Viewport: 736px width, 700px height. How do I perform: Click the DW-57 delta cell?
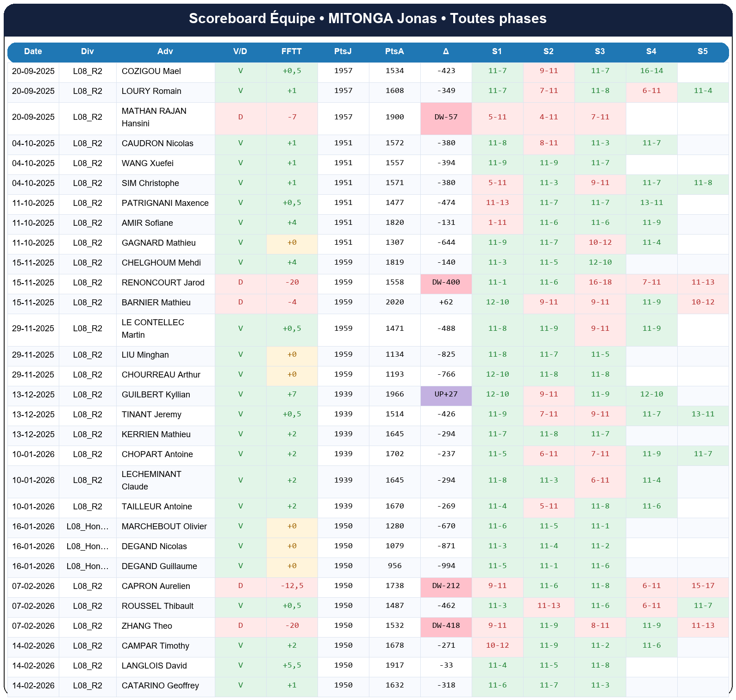coord(446,117)
